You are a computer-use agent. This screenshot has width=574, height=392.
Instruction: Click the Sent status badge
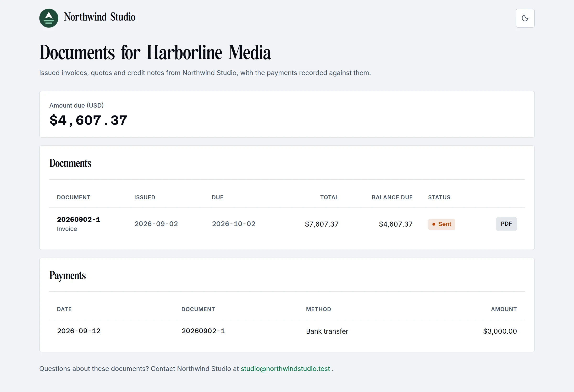[x=441, y=224]
